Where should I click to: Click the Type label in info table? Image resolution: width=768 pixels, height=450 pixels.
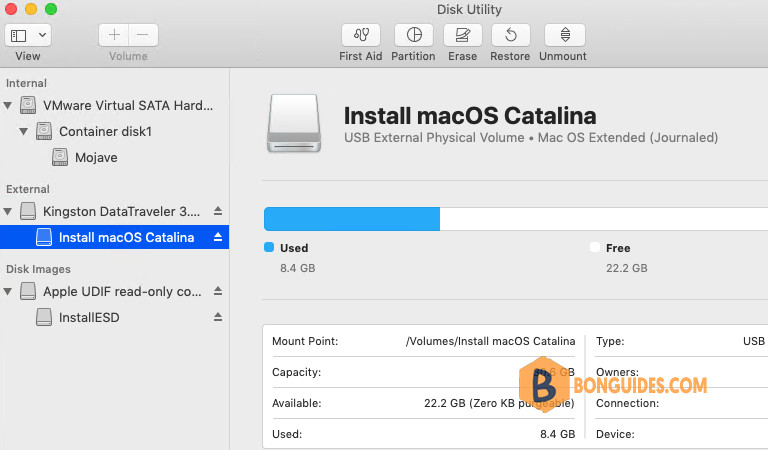click(x=610, y=341)
